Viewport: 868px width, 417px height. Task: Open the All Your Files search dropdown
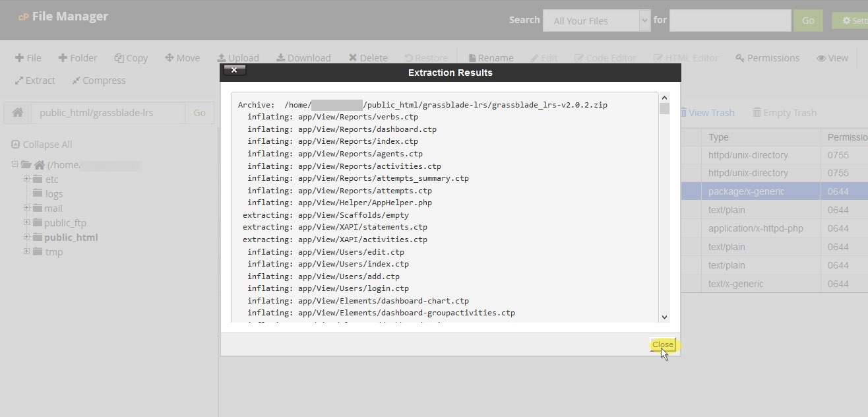(596, 20)
